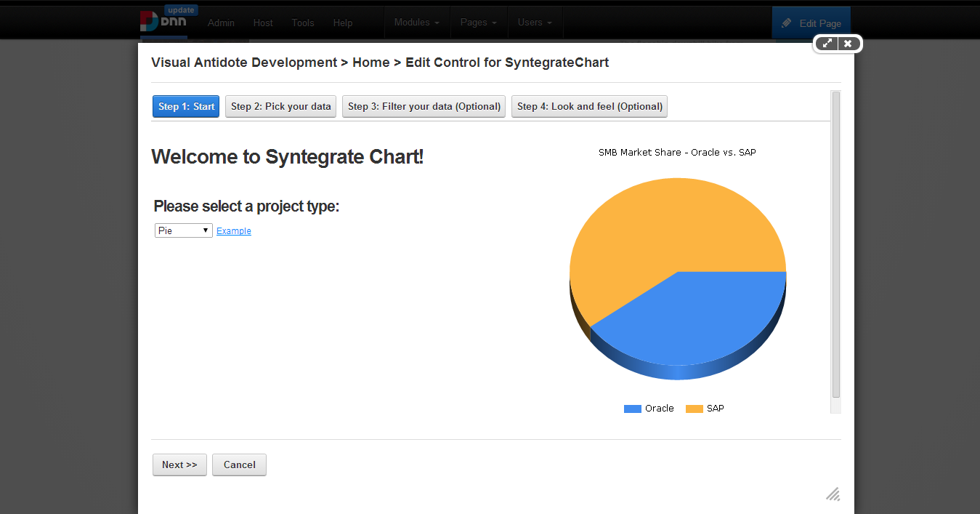The width and height of the screenshot is (980, 514).
Task: Expand the Users dropdown menu
Action: pos(535,23)
